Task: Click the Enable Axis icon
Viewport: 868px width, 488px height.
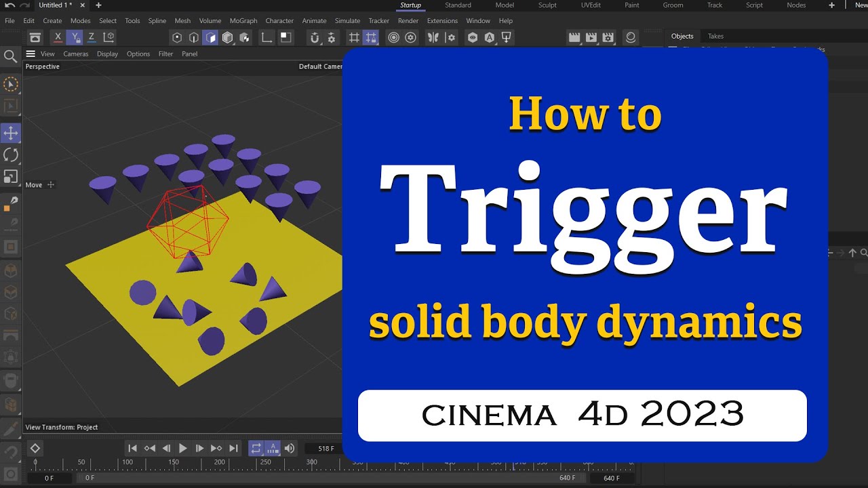Action: tap(267, 38)
